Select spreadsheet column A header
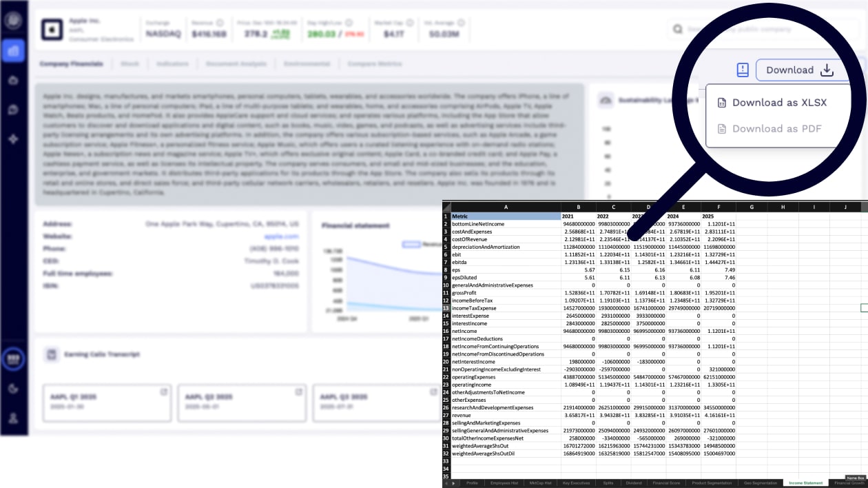Screen dimensions: 868x488 [x=506, y=207]
